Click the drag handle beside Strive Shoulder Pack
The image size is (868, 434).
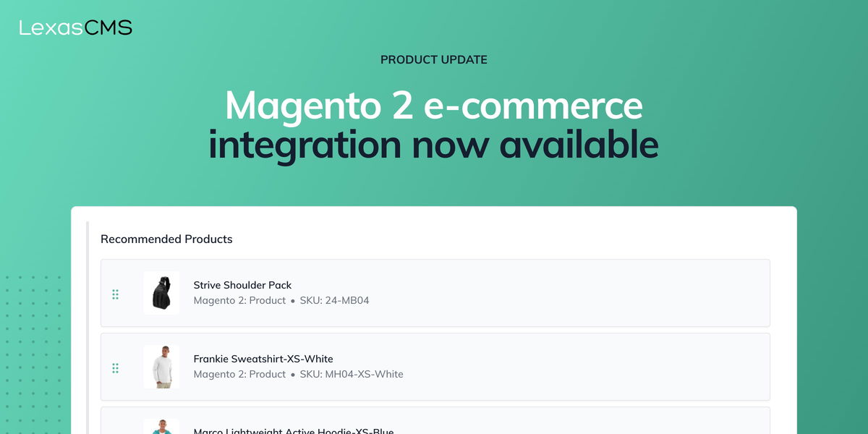click(x=116, y=294)
